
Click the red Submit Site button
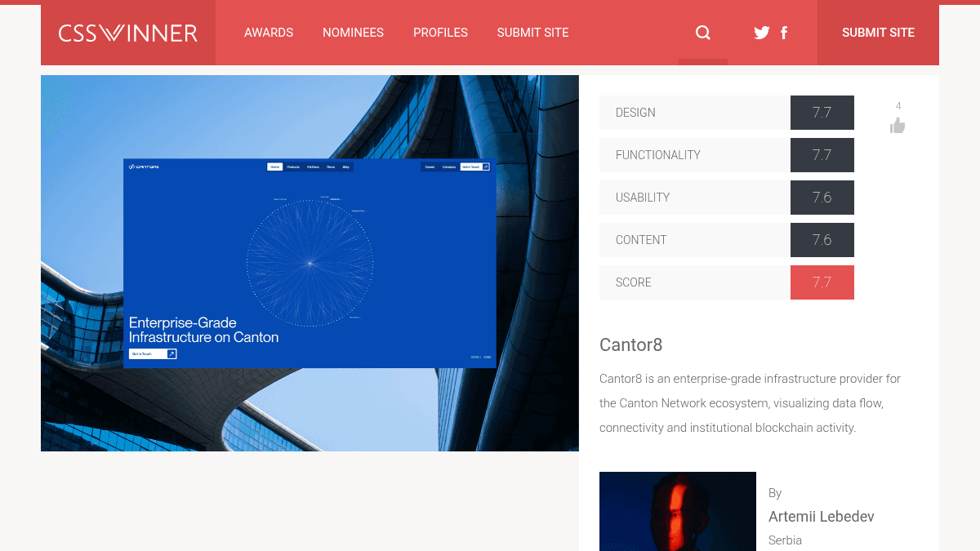(x=878, y=33)
